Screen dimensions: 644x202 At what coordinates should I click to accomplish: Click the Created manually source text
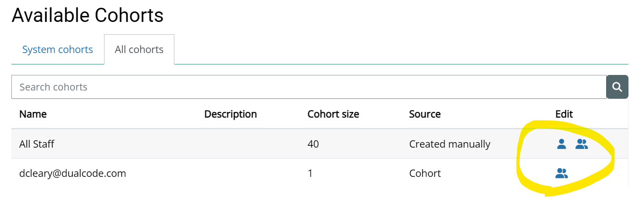450,144
